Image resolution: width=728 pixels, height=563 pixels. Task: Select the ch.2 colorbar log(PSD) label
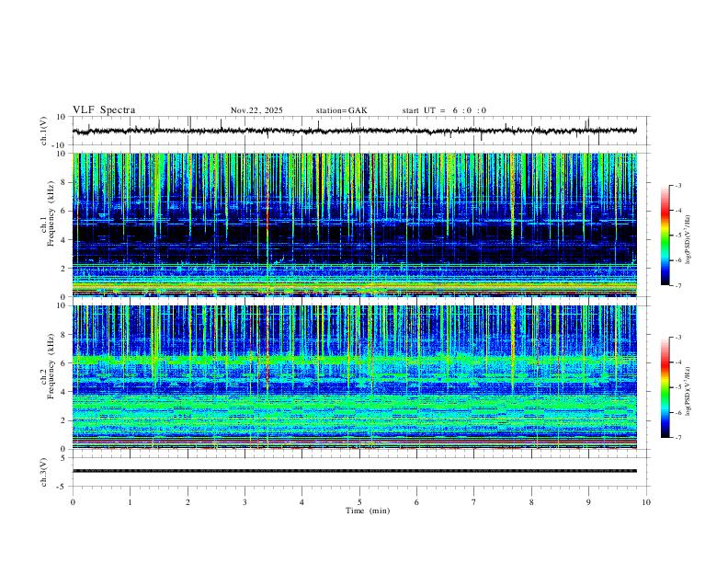(x=688, y=391)
